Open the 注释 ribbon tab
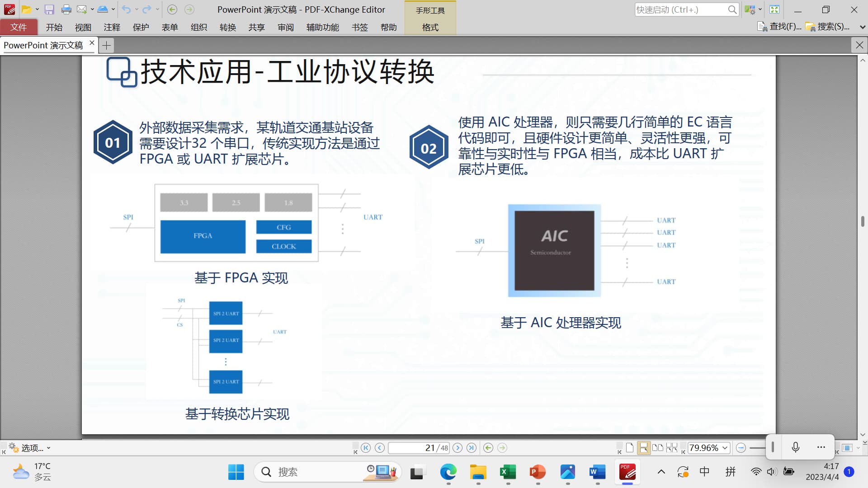 coord(112,27)
